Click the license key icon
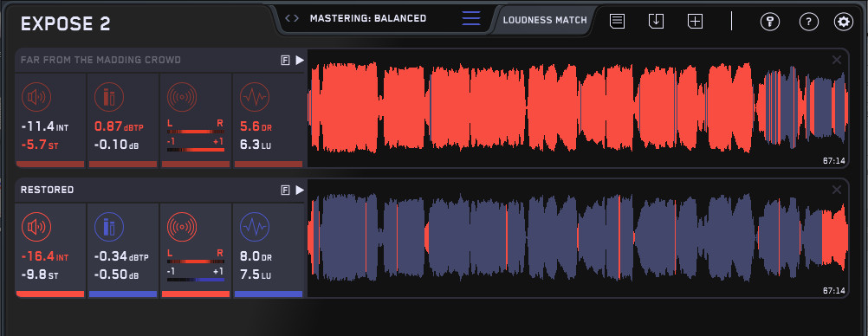This screenshot has width=868, height=336. click(769, 22)
